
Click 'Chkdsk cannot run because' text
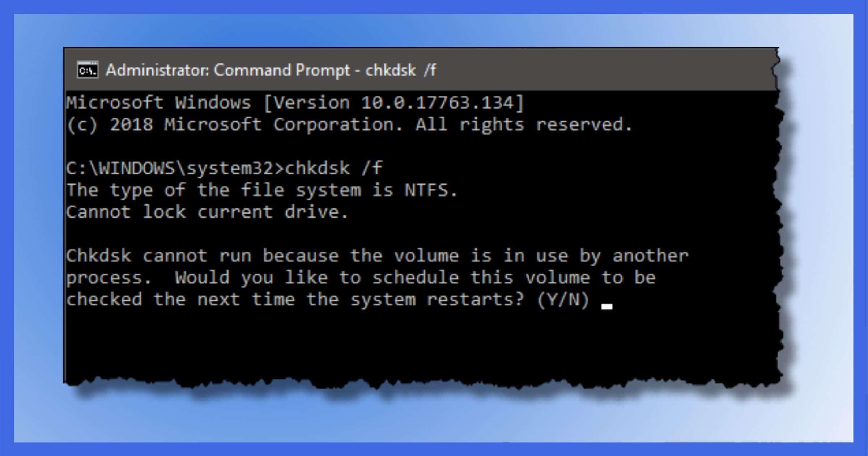203,256
